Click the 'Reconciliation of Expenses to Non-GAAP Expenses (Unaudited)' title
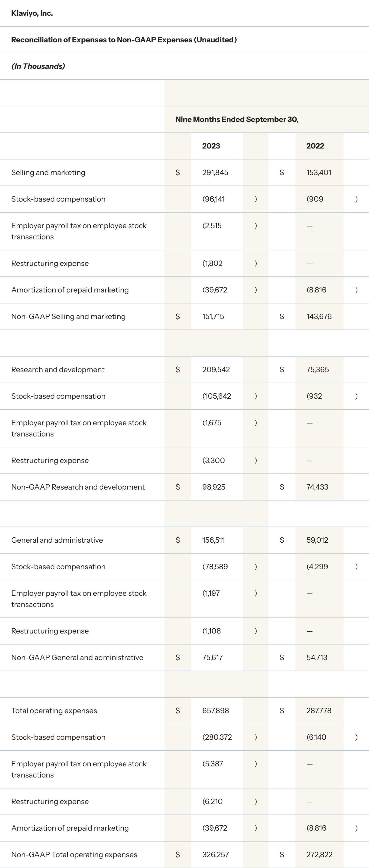This screenshot has height=868, width=369. [124, 40]
